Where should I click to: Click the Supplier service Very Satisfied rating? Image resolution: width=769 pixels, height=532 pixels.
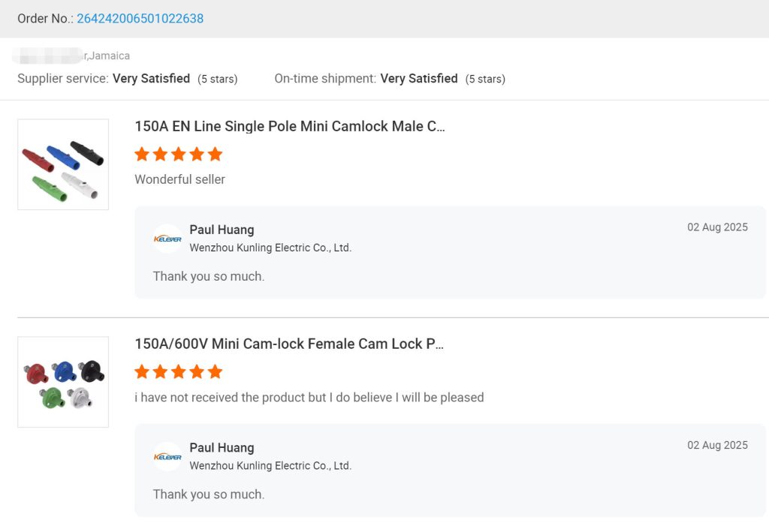[x=151, y=79]
